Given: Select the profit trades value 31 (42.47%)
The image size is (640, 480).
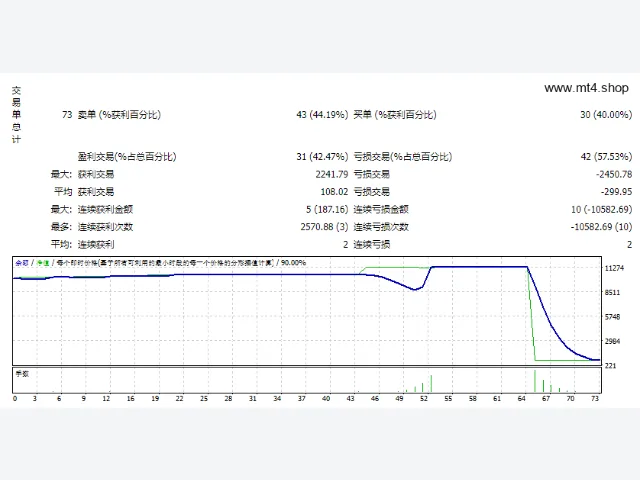Looking at the screenshot, I should [322, 157].
